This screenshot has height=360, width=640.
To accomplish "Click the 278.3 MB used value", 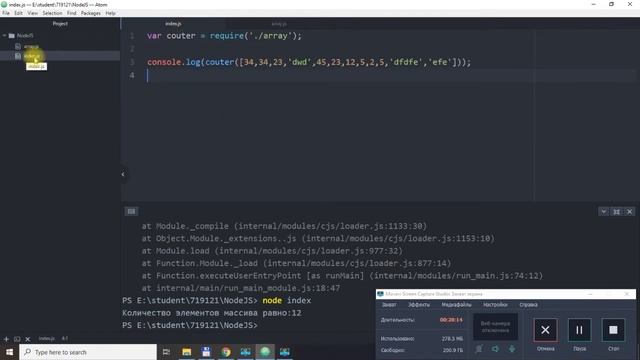I will click(452, 338).
